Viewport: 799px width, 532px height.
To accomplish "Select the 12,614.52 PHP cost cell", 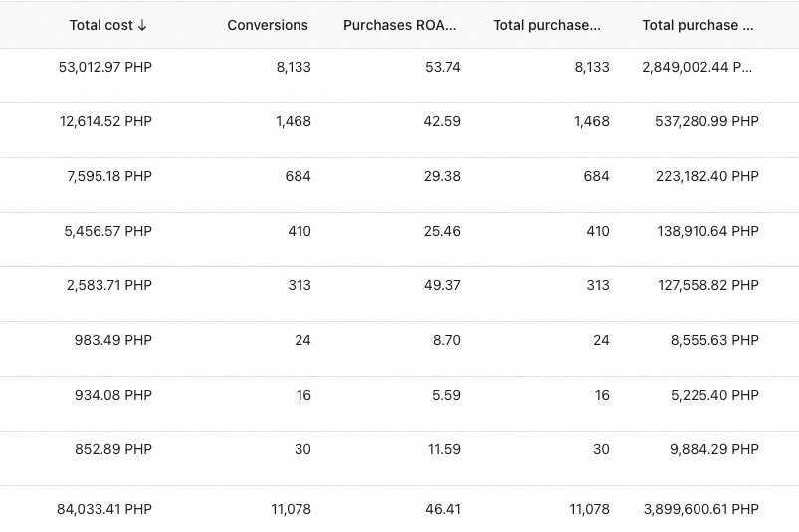I will [105, 121].
